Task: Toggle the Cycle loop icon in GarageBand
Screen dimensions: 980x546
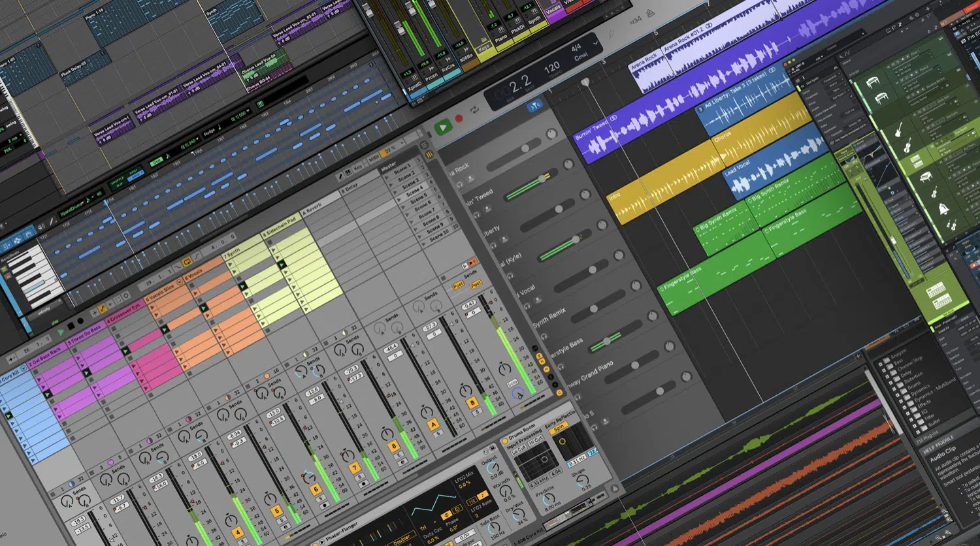Action: coord(475,110)
